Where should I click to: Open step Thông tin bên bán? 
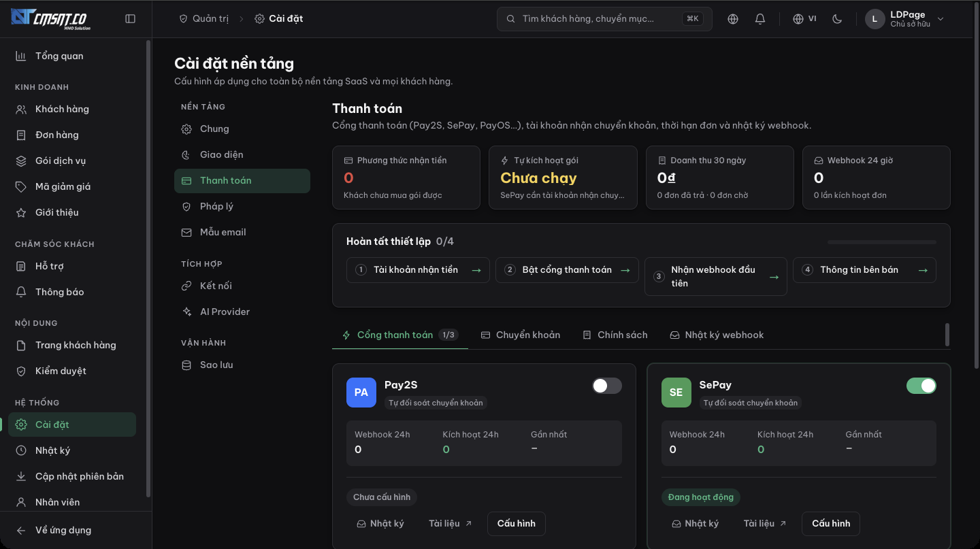(864, 270)
